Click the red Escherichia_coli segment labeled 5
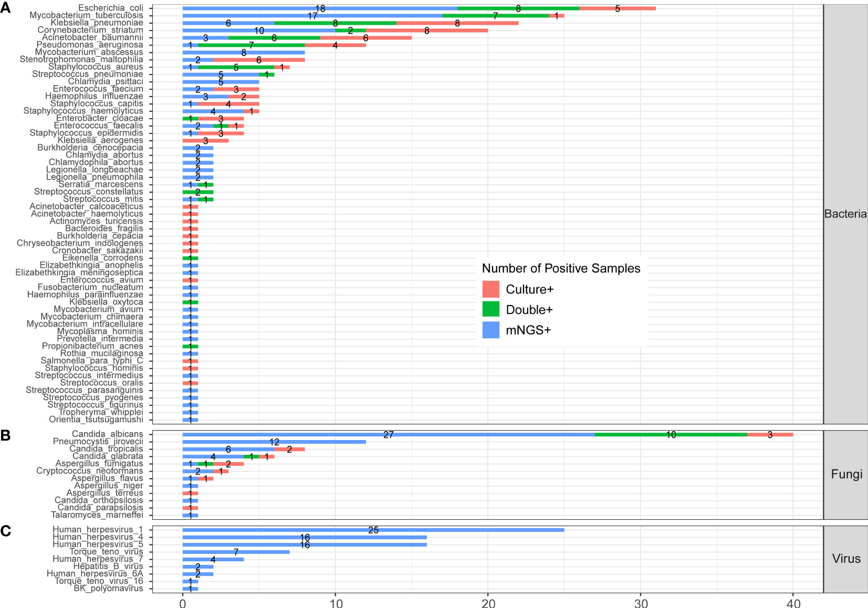Screen dimensions: 868x608 tap(618, 8)
